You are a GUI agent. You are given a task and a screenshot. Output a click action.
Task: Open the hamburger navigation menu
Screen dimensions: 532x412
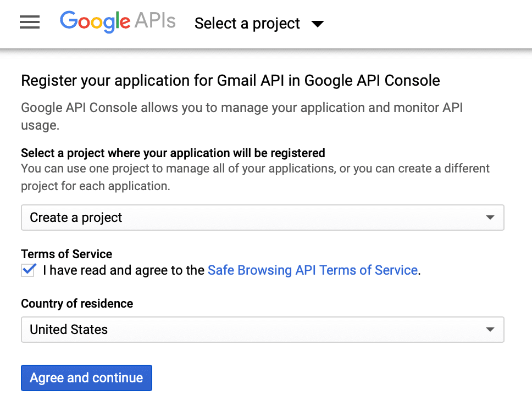point(30,22)
